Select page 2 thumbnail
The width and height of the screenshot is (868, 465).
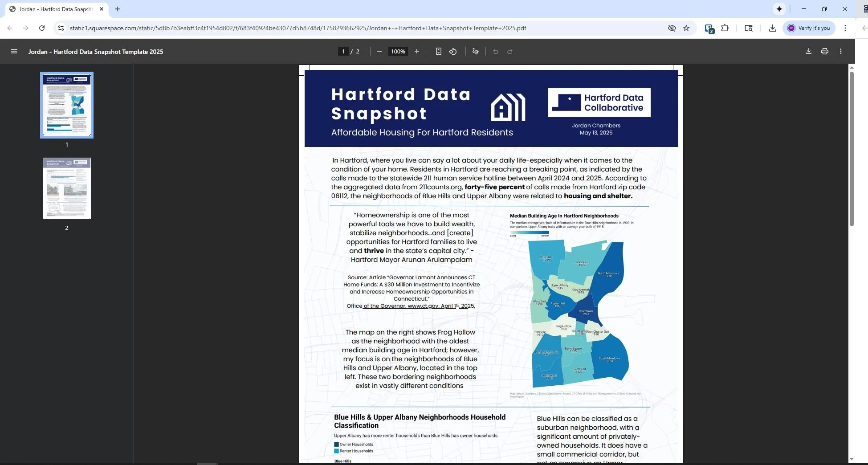(67, 188)
